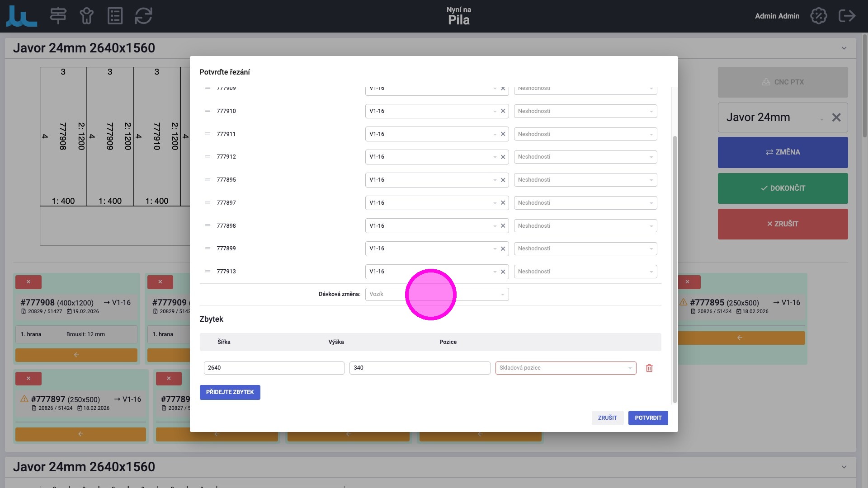868x488 pixels.
Task: Click the Šířka input containing 2640
Action: click(x=274, y=368)
